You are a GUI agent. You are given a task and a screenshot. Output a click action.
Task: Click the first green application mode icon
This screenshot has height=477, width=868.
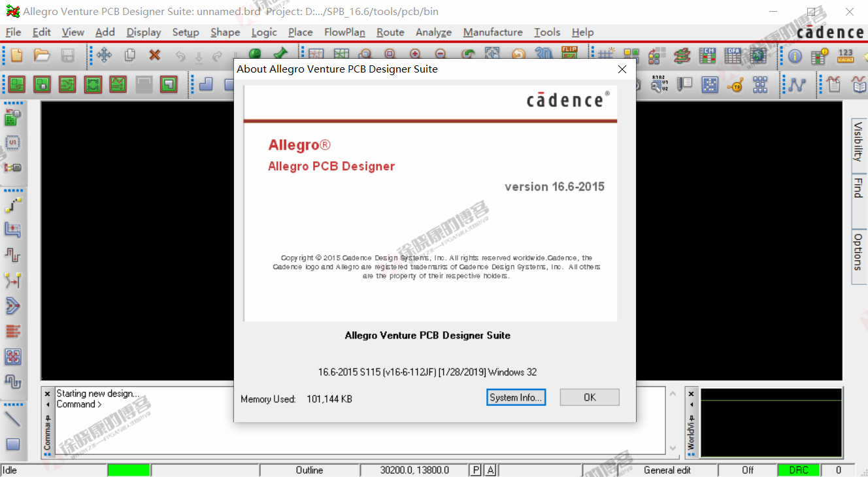(16, 84)
